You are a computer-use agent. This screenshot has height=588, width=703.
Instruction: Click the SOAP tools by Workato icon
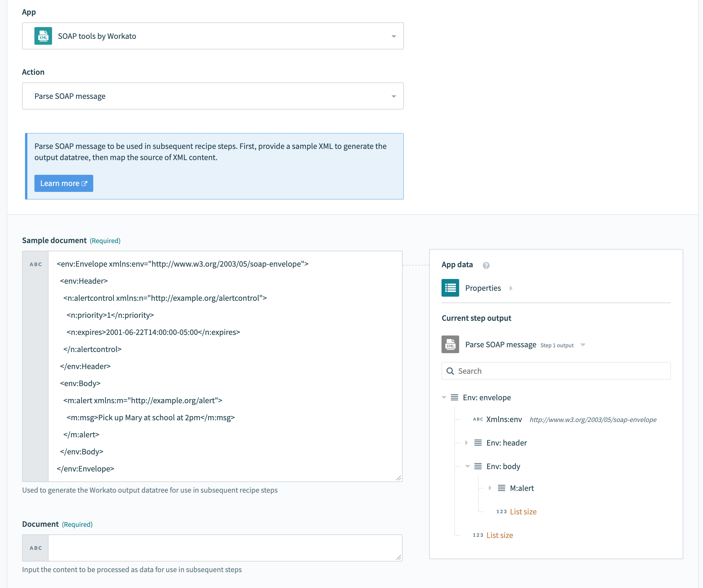pos(44,36)
